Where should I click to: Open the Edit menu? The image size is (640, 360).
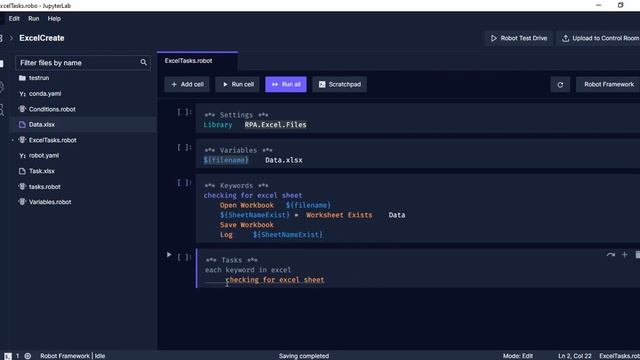[x=14, y=18]
